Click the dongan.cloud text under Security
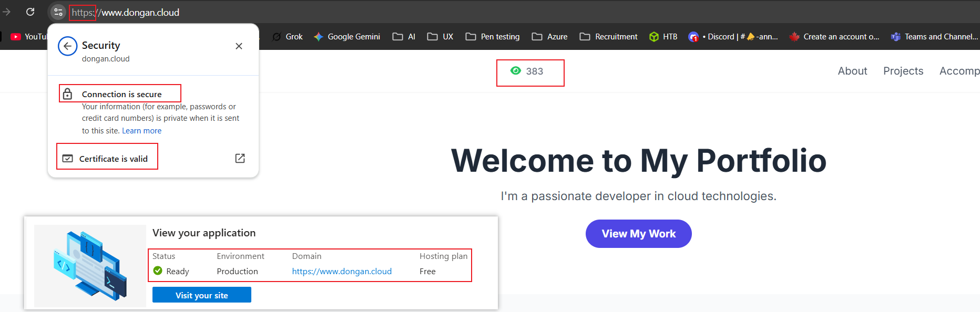Viewport: 980px width, 312px height. pyautogui.click(x=106, y=59)
